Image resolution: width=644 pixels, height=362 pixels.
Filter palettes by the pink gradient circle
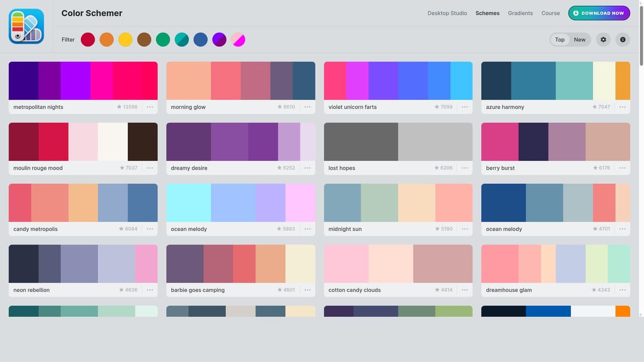(238, 39)
